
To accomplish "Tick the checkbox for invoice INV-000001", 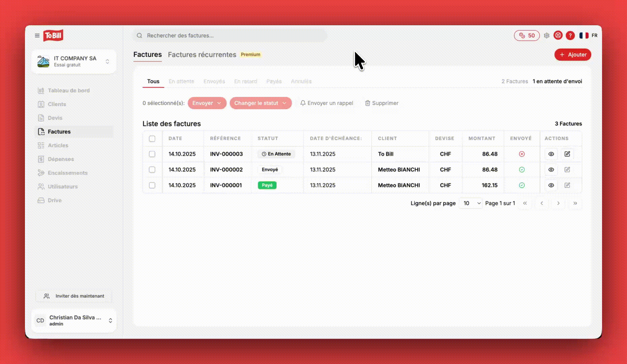I will click(x=152, y=185).
